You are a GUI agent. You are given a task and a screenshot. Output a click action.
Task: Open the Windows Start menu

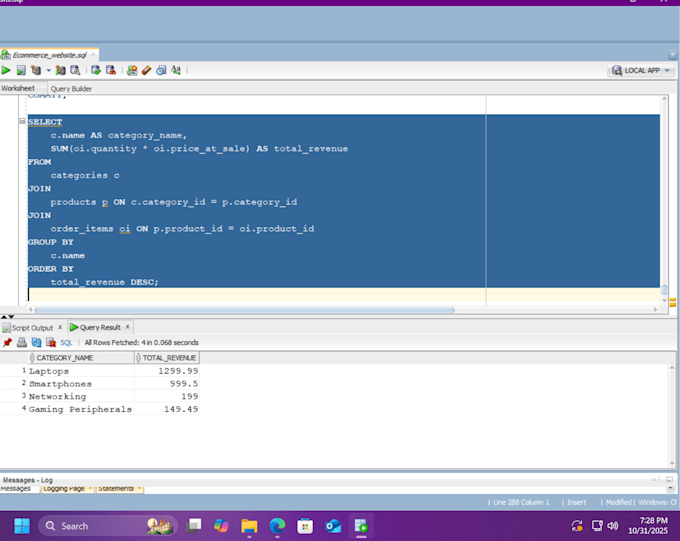click(x=22, y=526)
